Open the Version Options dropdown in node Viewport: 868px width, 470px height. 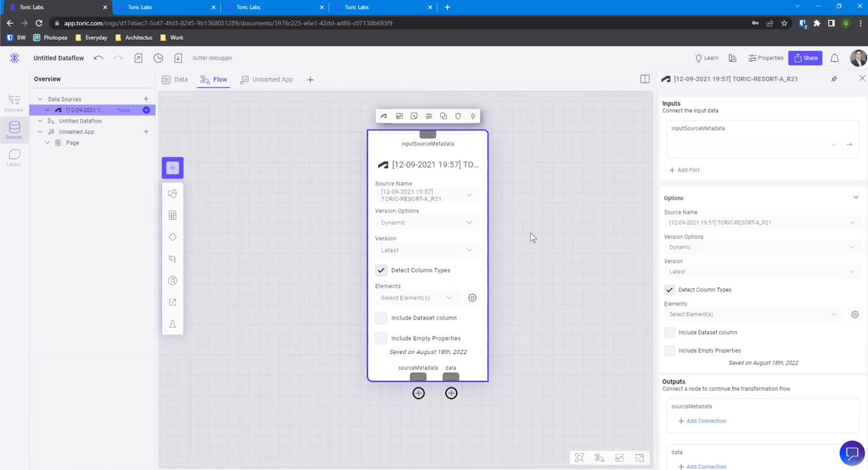[426, 223]
